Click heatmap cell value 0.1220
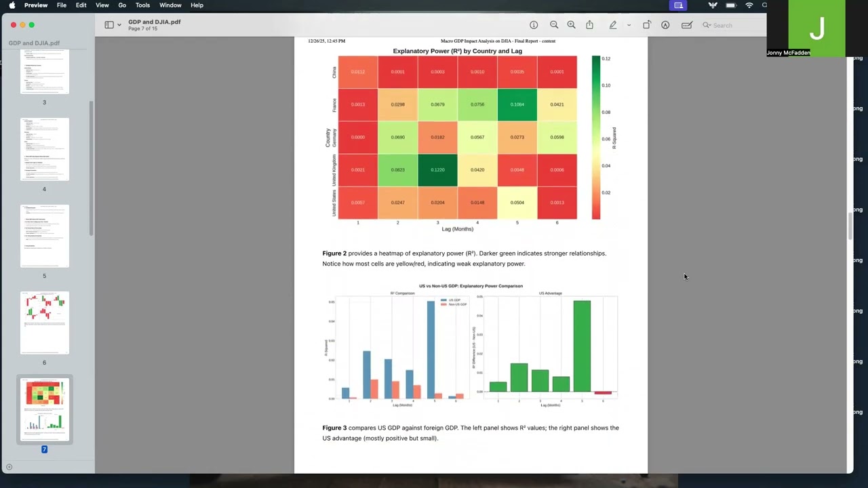 coord(437,169)
